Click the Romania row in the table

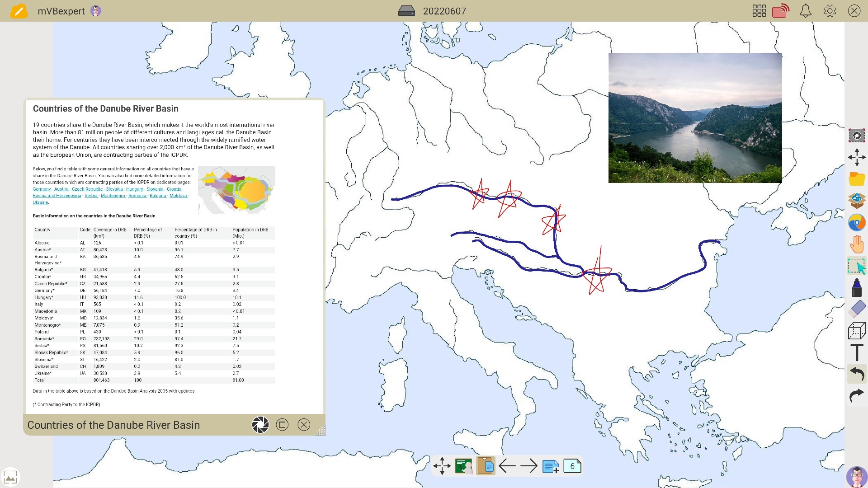coord(154,338)
